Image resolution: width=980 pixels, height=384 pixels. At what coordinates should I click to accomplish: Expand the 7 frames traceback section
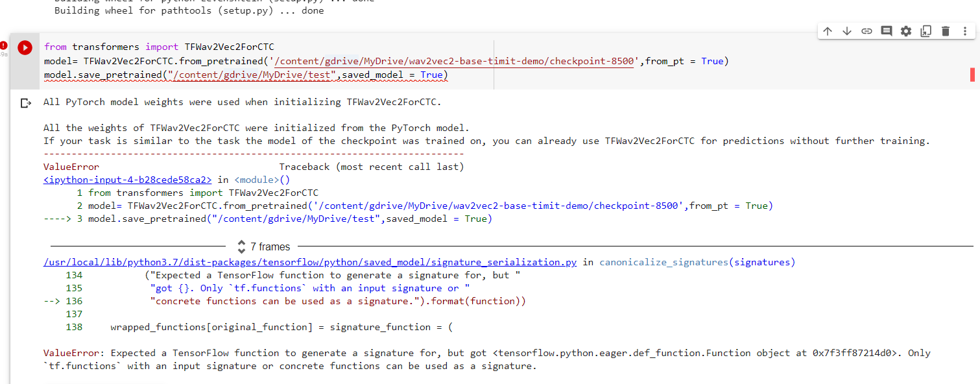tap(265, 246)
